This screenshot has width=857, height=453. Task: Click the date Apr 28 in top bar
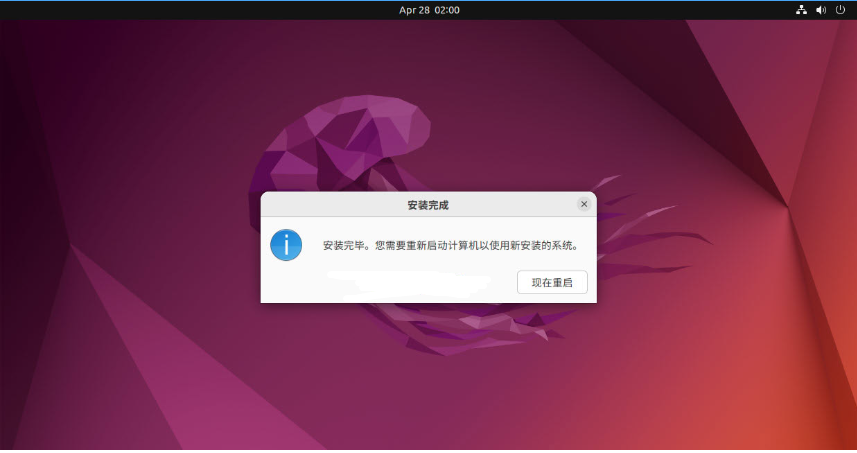pyautogui.click(x=413, y=10)
